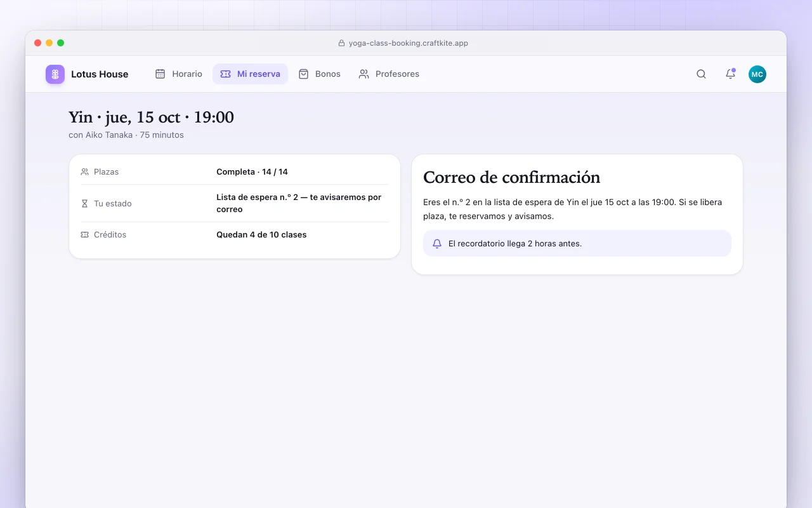This screenshot has width=812, height=508.
Task: Select the Mi reserva tab
Action: tap(250, 74)
